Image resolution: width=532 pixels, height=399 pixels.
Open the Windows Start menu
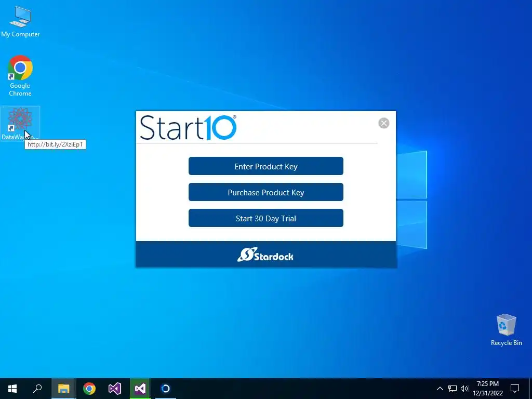pyautogui.click(x=12, y=389)
